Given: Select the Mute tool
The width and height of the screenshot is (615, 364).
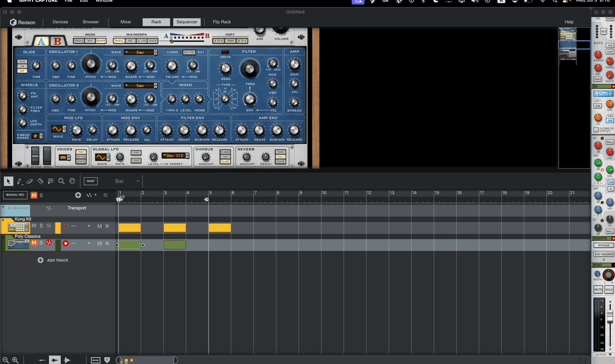Looking at the screenshot, I should (x=51, y=181).
